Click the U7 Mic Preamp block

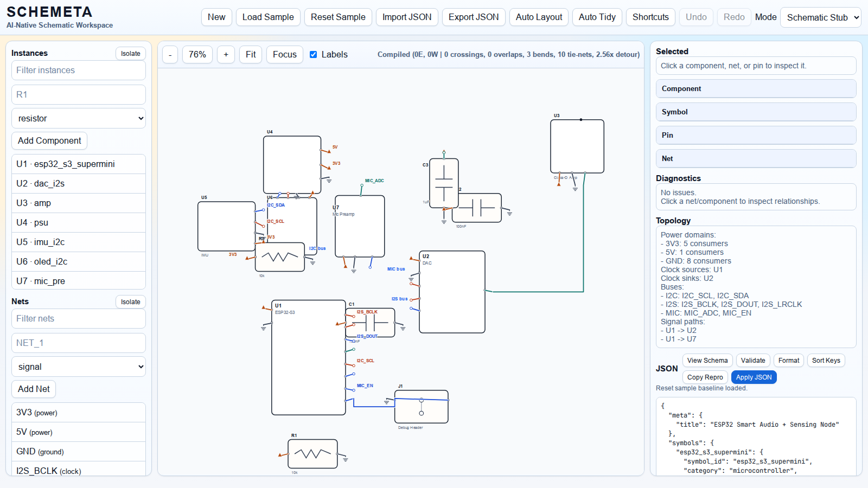click(x=360, y=226)
